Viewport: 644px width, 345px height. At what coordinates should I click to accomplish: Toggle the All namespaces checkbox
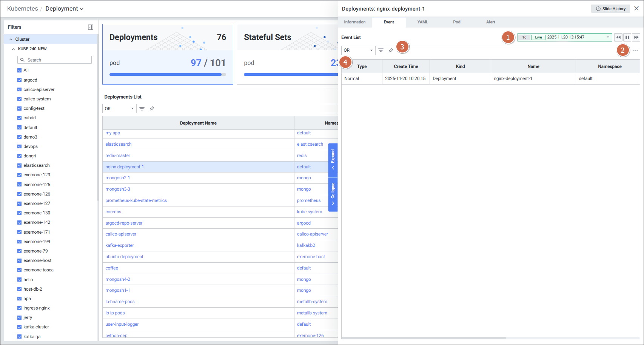tap(20, 70)
